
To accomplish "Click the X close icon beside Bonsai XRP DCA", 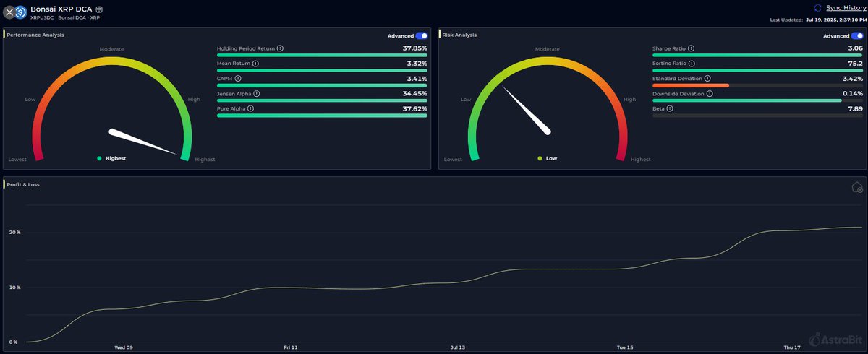I will 9,12.
